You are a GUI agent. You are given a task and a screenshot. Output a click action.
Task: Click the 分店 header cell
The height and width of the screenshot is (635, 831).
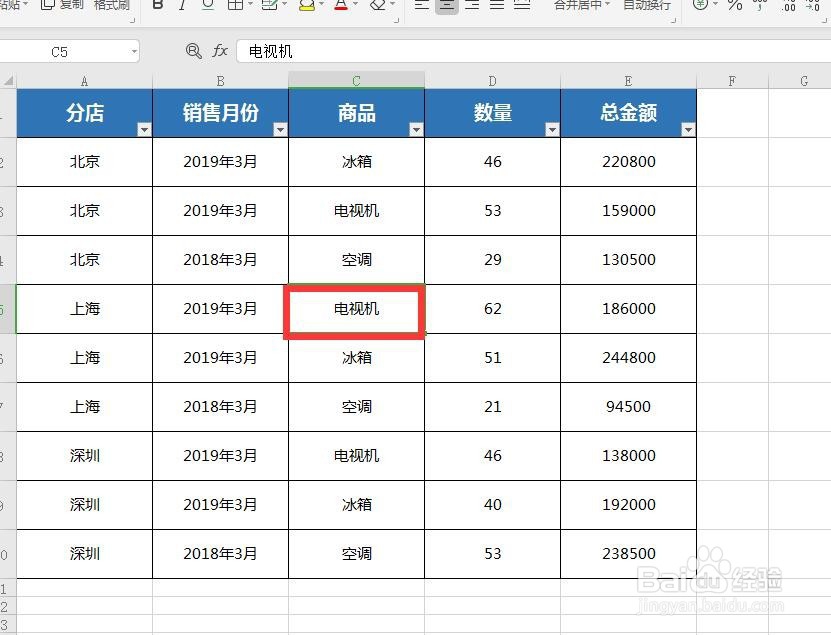84,113
